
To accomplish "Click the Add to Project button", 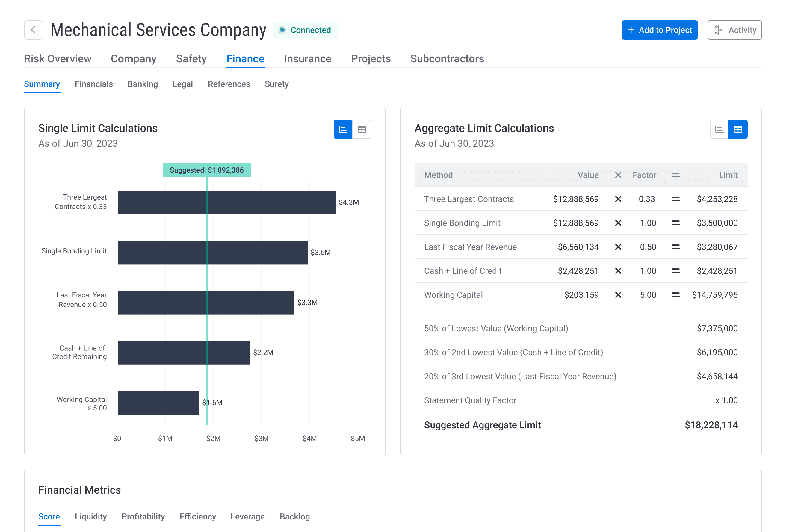I will pos(660,30).
